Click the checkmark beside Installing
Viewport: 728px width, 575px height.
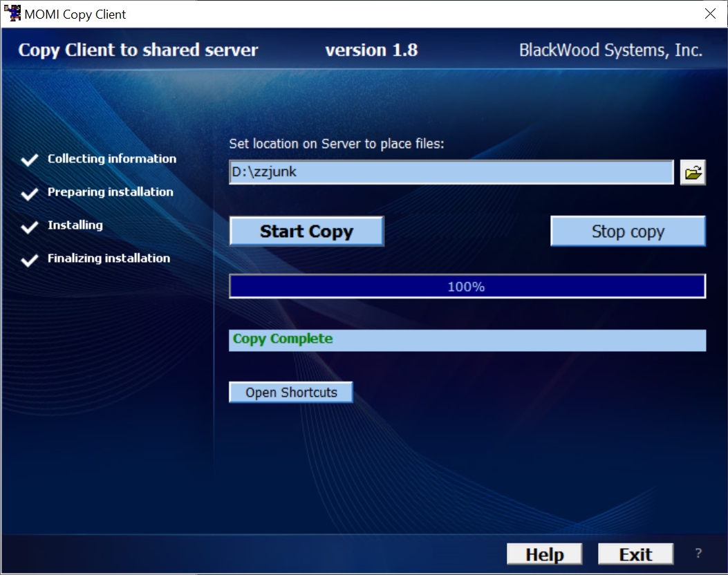coord(30,227)
